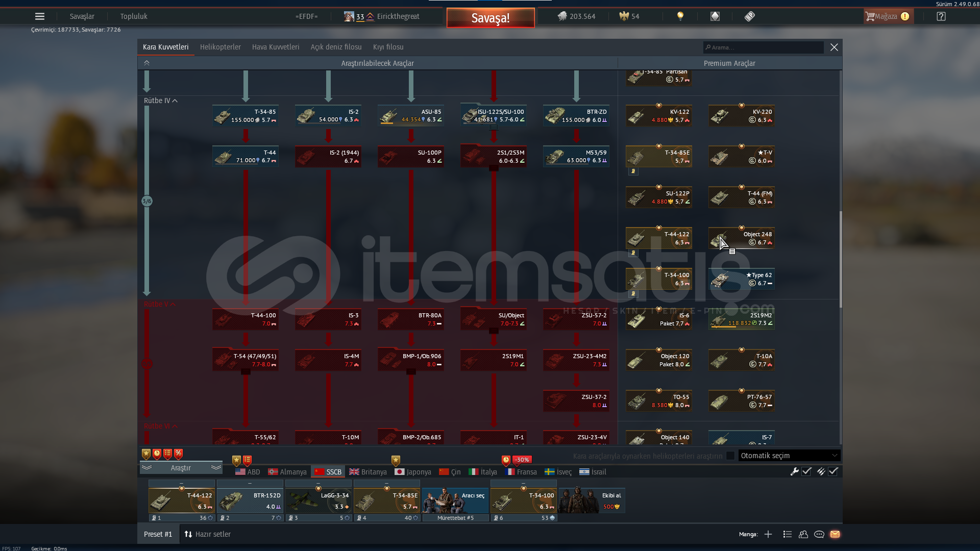
Task: Open the Otomatik seçim dropdown
Action: pos(789,456)
